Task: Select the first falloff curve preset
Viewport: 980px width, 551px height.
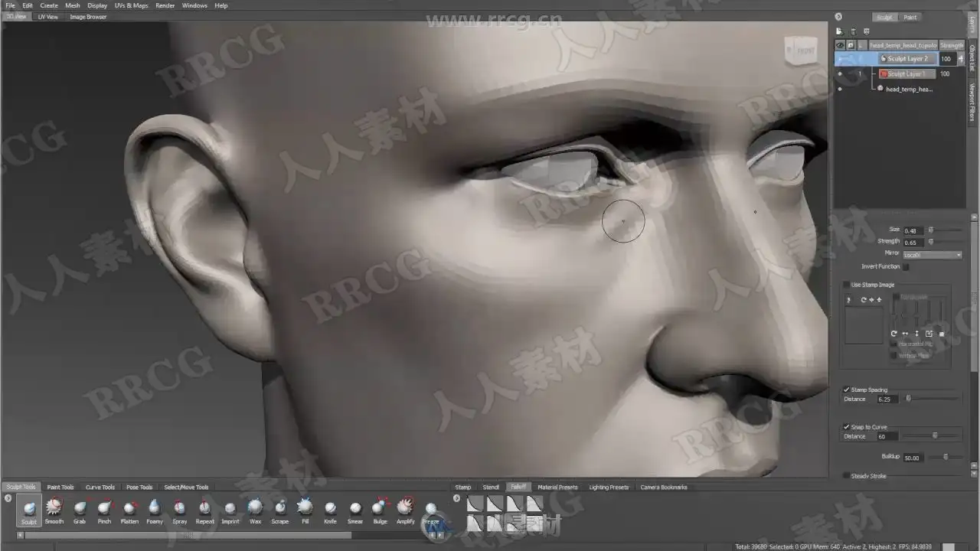Action: [x=475, y=503]
